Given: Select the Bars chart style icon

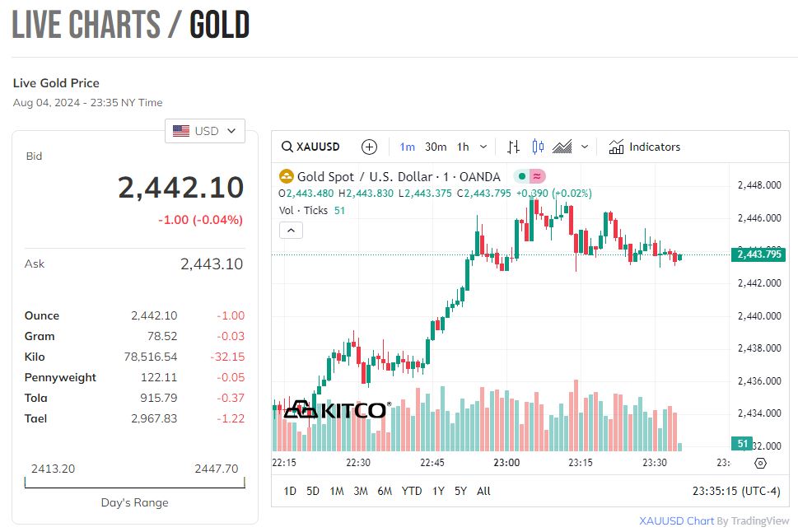Looking at the screenshot, I should pyautogui.click(x=513, y=147).
